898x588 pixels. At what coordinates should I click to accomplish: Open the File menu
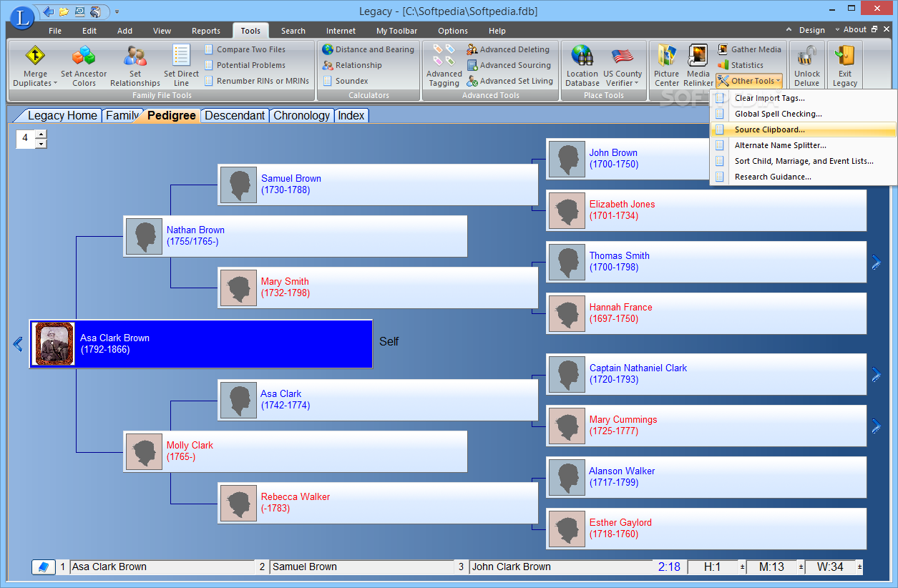click(55, 31)
